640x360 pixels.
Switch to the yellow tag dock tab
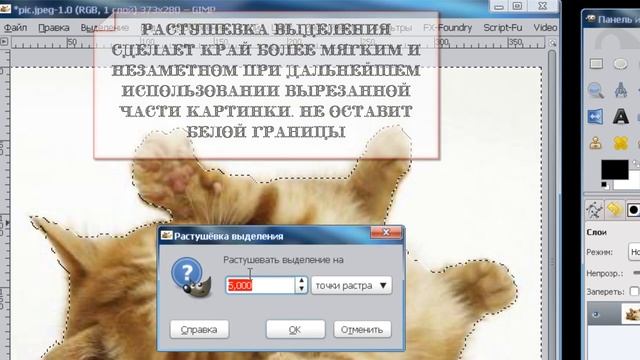coord(614,210)
